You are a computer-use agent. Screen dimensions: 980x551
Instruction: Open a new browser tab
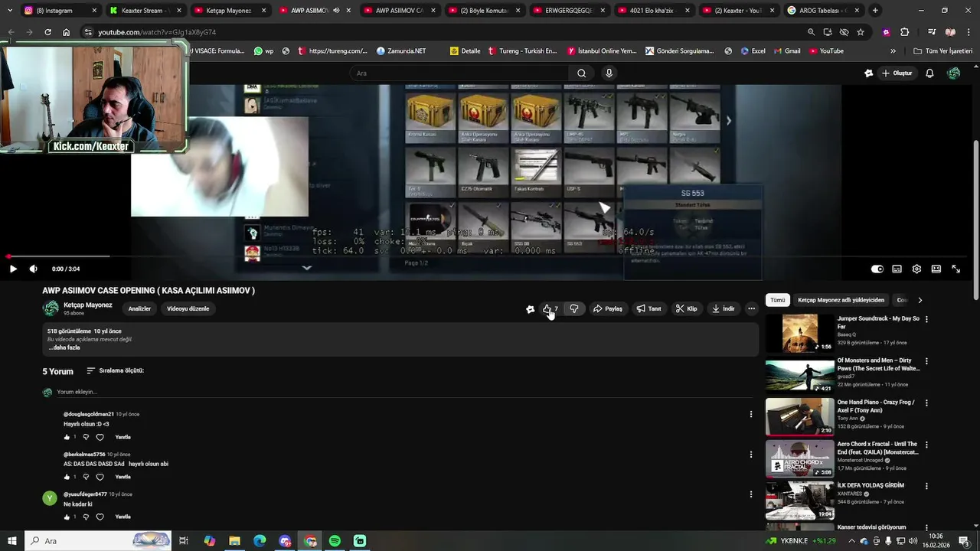[x=875, y=11]
